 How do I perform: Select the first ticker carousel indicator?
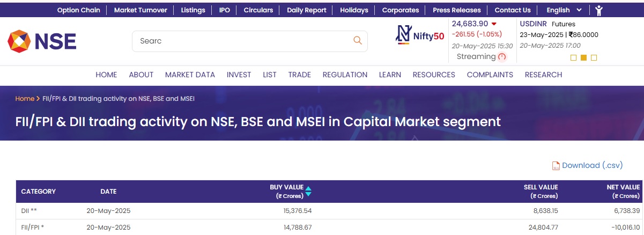[x=573, y=58]
